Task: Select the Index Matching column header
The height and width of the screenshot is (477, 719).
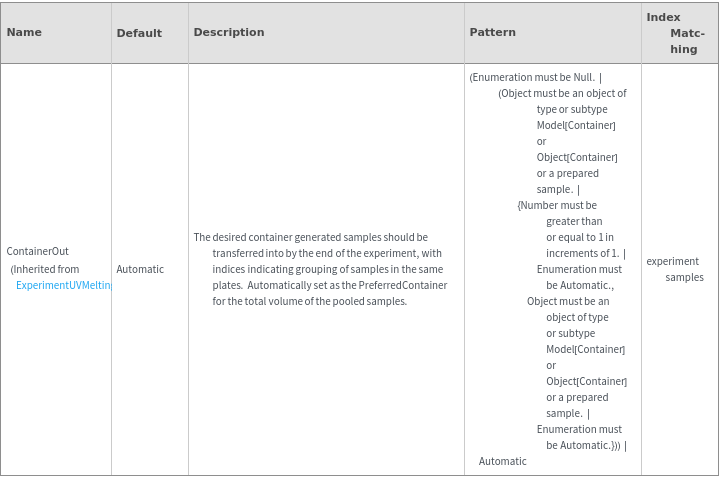Action: tap(678, 33)
